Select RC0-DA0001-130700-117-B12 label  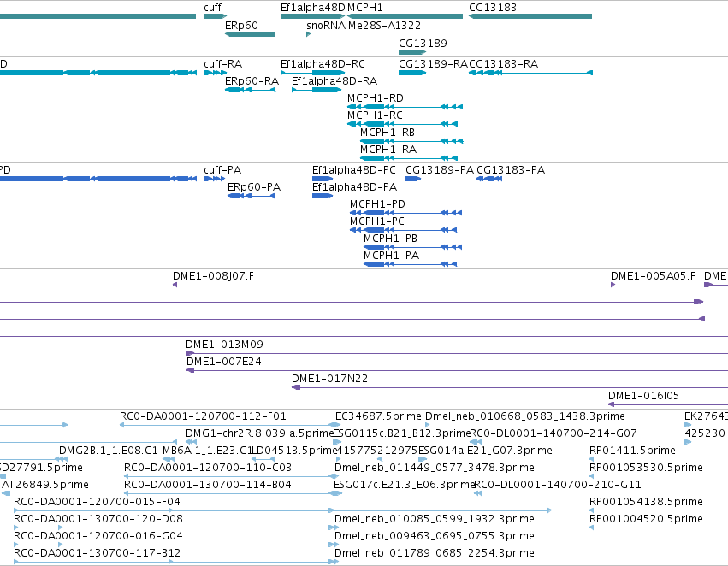click(x=97, y=554)
